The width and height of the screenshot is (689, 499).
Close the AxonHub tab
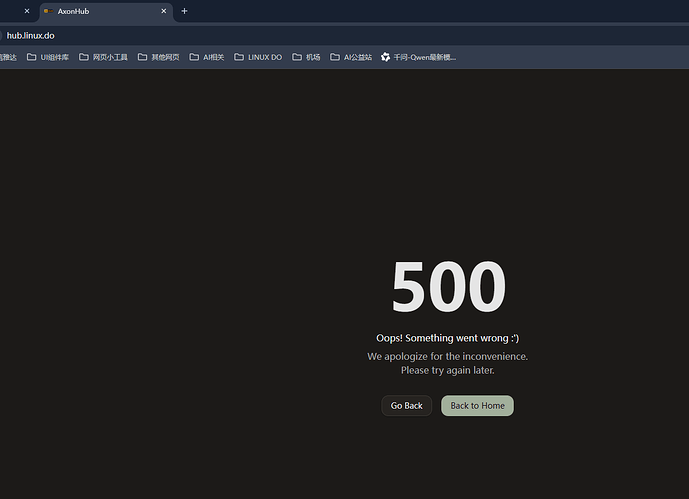[164, 11]
